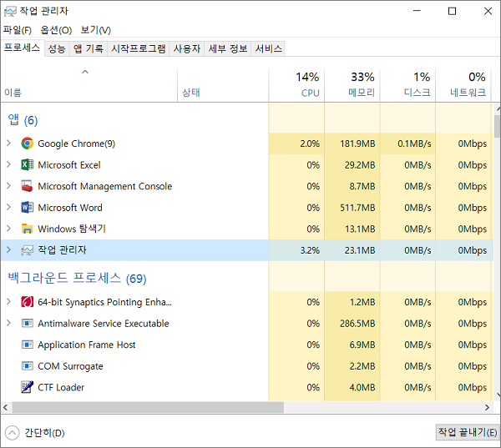Screen dimensions: 501x448
Task: Click the Antimalware Service Executable icon
Action: [28, 324]
